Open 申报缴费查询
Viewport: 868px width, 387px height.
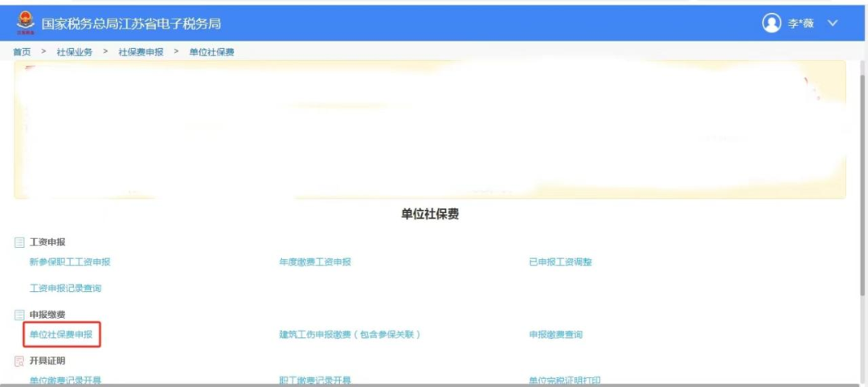point(556,335)
